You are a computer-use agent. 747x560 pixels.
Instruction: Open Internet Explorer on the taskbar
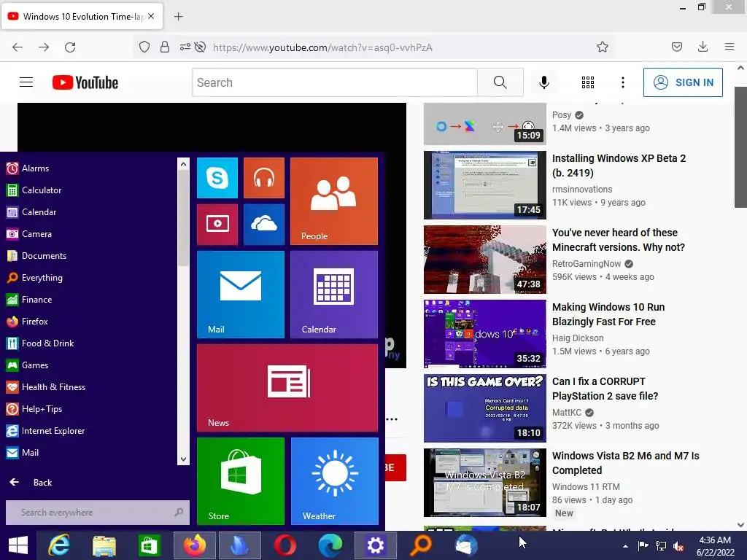pos(59,545)
